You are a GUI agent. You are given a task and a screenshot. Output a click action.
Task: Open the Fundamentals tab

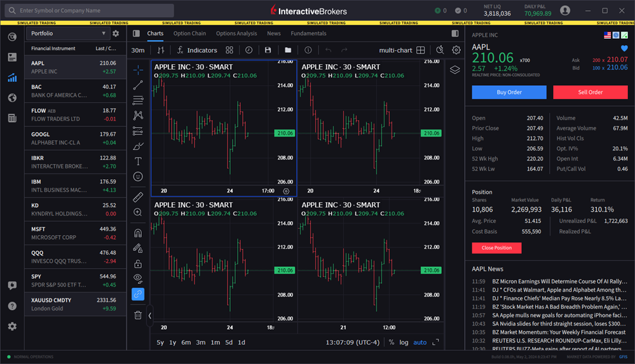click(308, 34)
